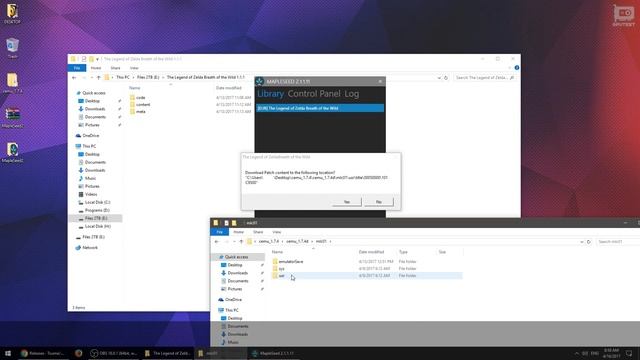640x360 pixels.
Task: Select The Legend of Zelda Breath of the Wild library entry
Action: 320,108
